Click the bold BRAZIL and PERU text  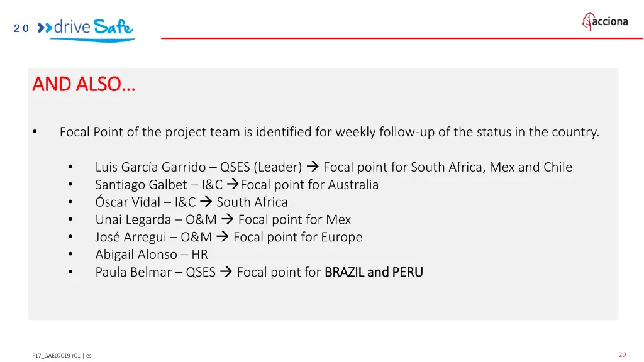click(374, 272)
